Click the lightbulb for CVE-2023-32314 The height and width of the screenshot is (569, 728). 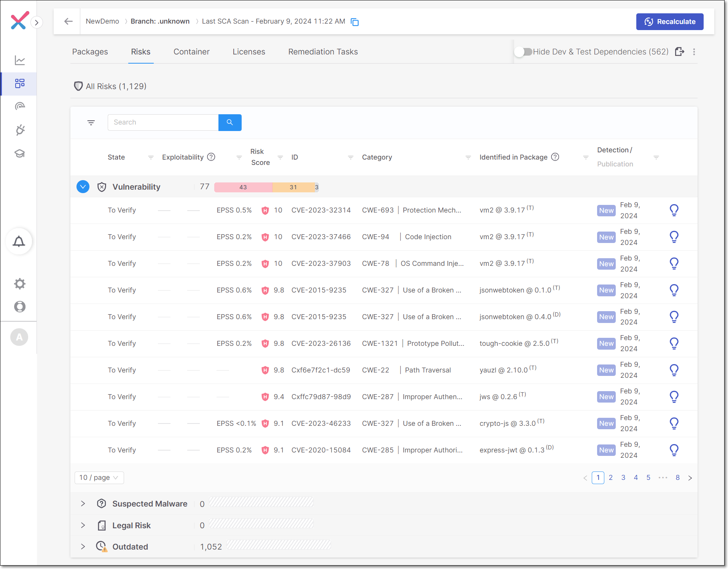tap(674, 210)
